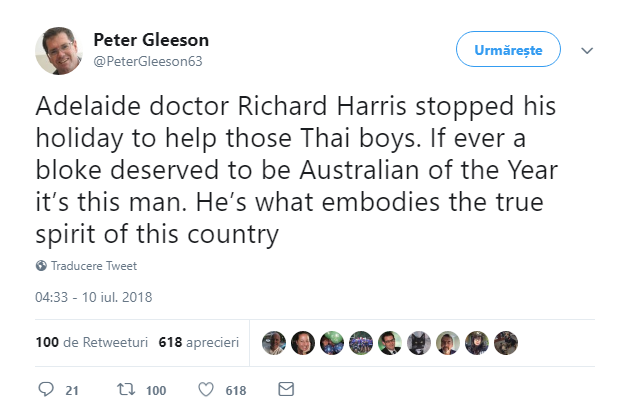Expand the tweet options chevron menu
The height and width of the screenshot is (415, 627).
(x=587, y=50)
